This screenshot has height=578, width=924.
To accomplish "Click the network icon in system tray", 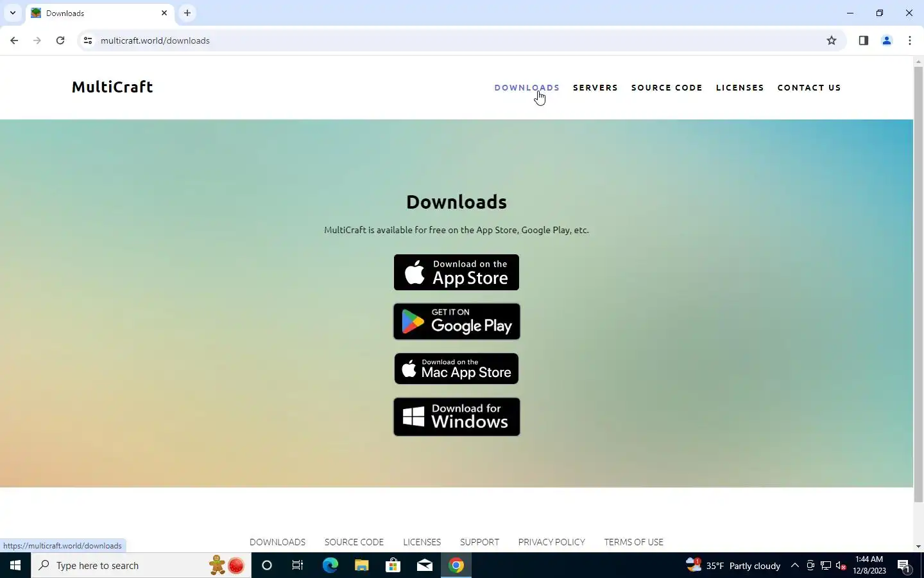I will [826, 565].
